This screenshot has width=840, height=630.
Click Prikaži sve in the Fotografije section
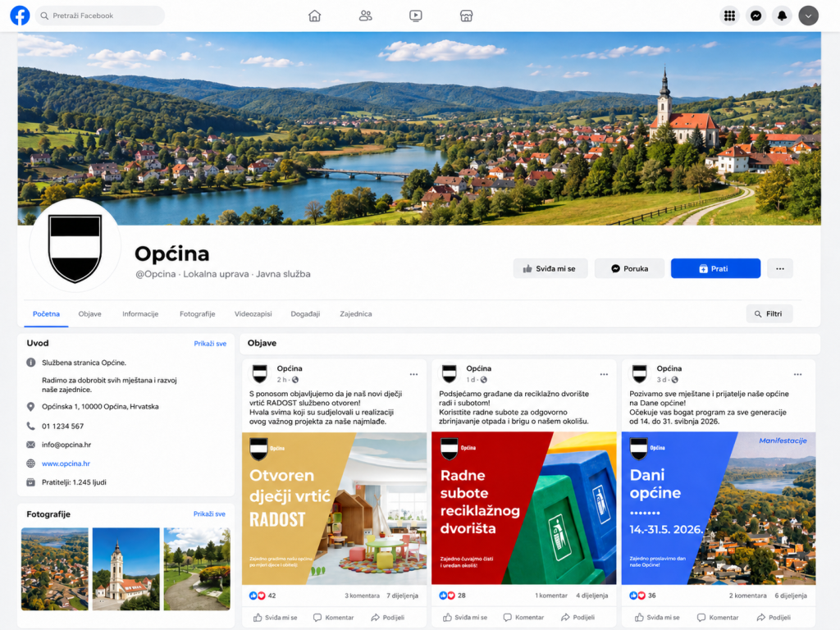[209, 514]
